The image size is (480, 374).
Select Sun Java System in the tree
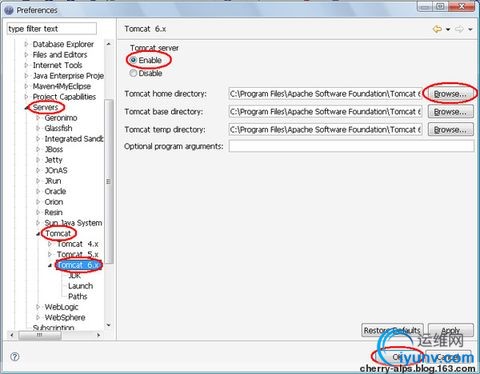[x=73, y=223]
